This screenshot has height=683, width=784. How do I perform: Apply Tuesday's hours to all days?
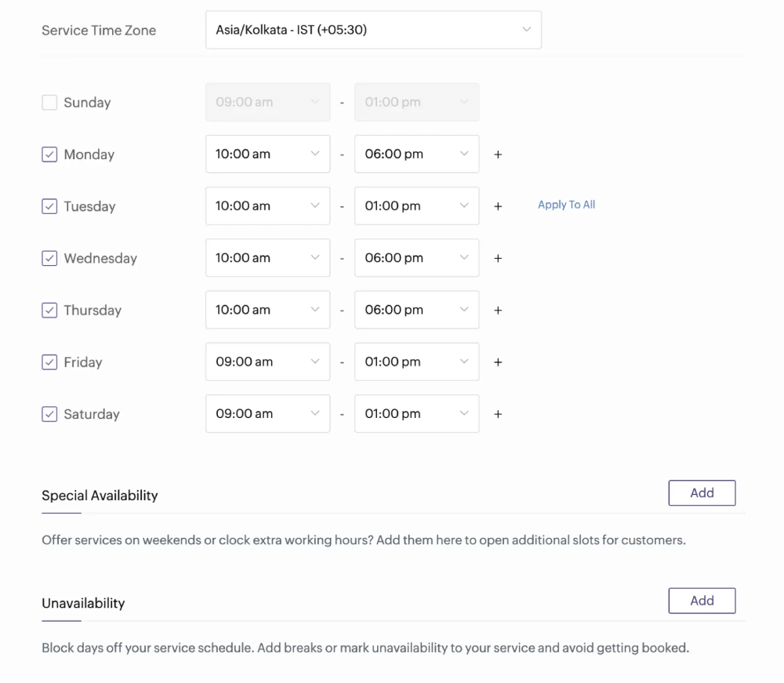(x=566, y=204)
